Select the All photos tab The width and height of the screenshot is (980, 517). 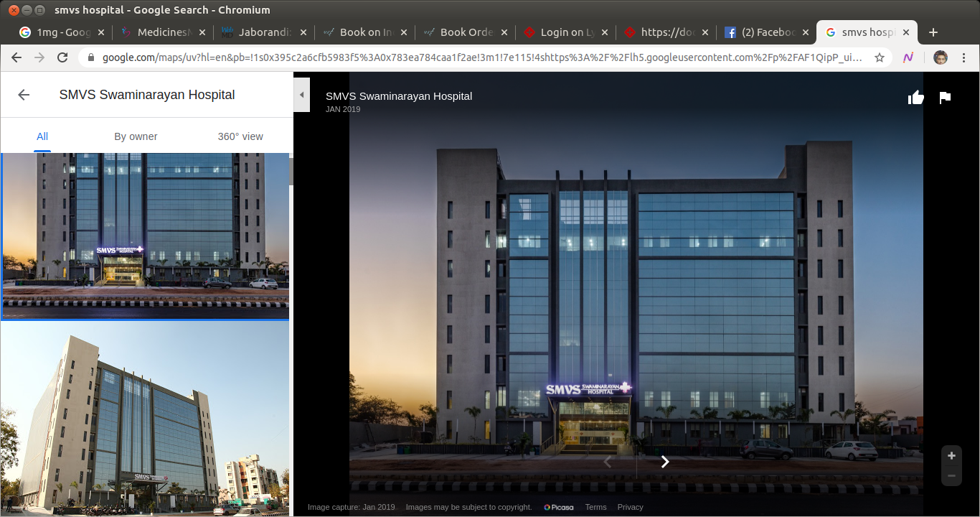(x=42, y=136)
